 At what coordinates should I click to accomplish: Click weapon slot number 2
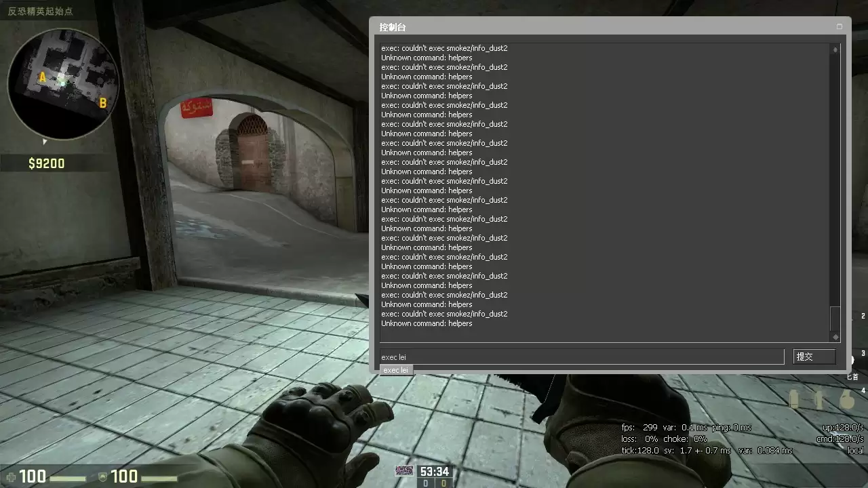(x=863, y=317)
